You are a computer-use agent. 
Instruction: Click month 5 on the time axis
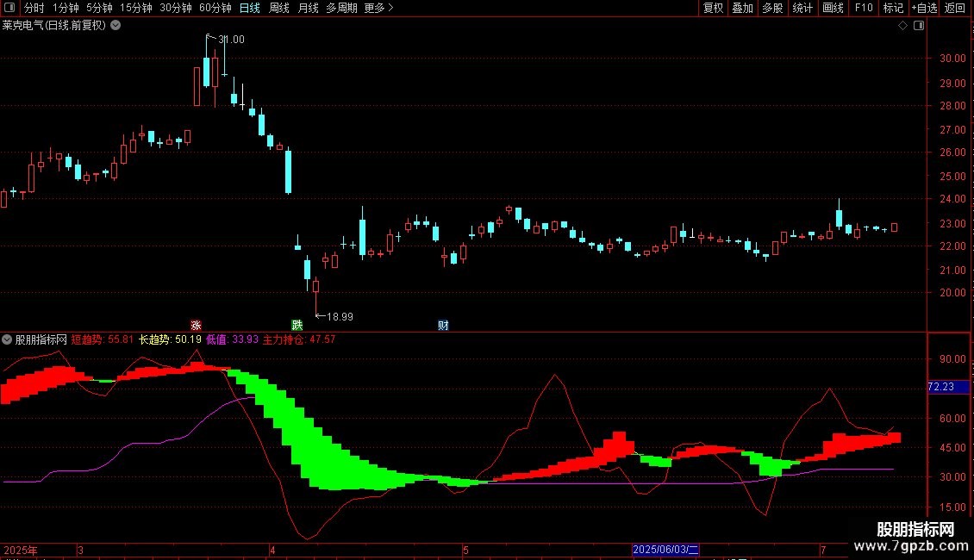pyautogui.click(x=465, y=550)
